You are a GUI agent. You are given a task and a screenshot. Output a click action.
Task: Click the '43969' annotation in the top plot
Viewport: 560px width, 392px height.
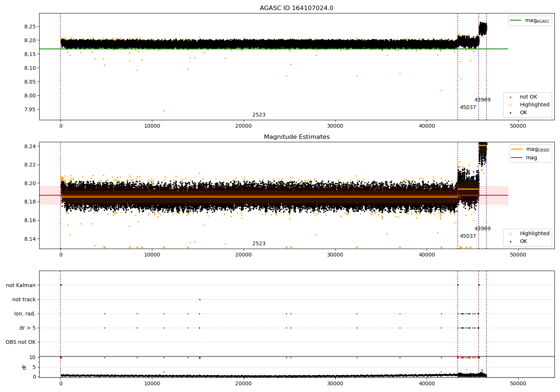[x=482, y=100]
